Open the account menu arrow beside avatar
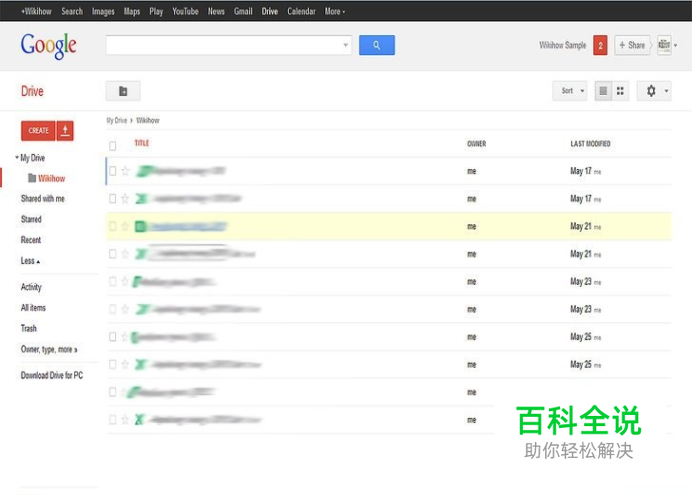 point(675,45)
